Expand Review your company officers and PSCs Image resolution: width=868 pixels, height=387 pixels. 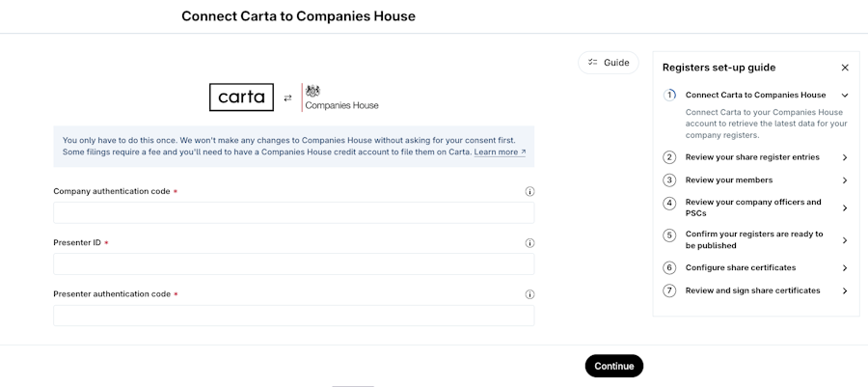tap(845, 207)
